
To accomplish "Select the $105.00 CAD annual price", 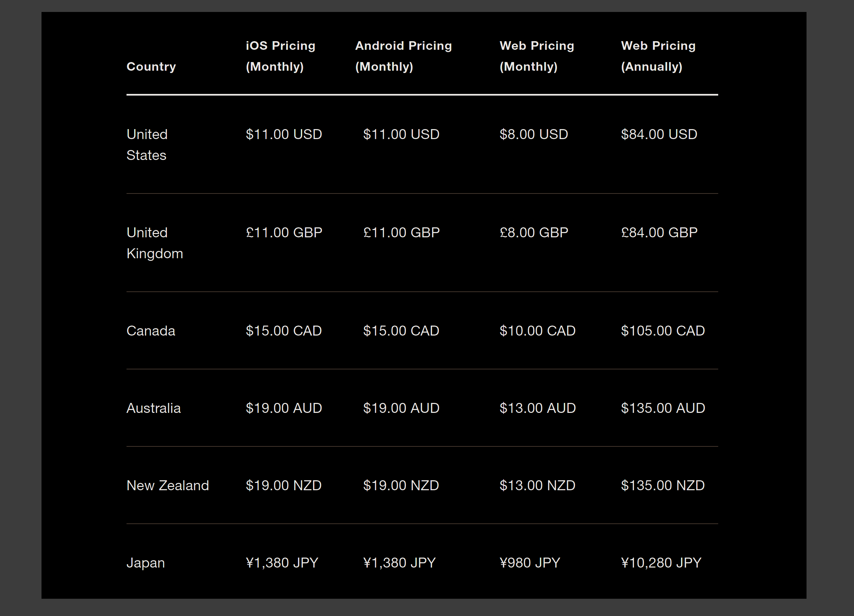I will (x=663, y=331).
